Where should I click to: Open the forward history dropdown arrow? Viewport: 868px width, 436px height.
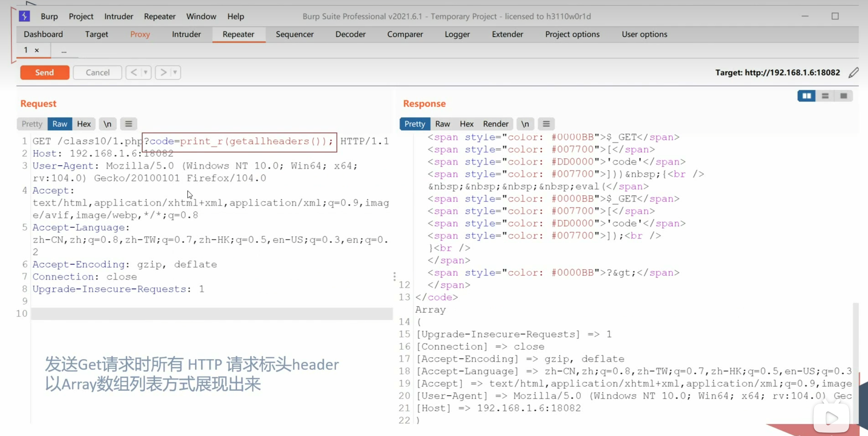[x=175, y=73]
